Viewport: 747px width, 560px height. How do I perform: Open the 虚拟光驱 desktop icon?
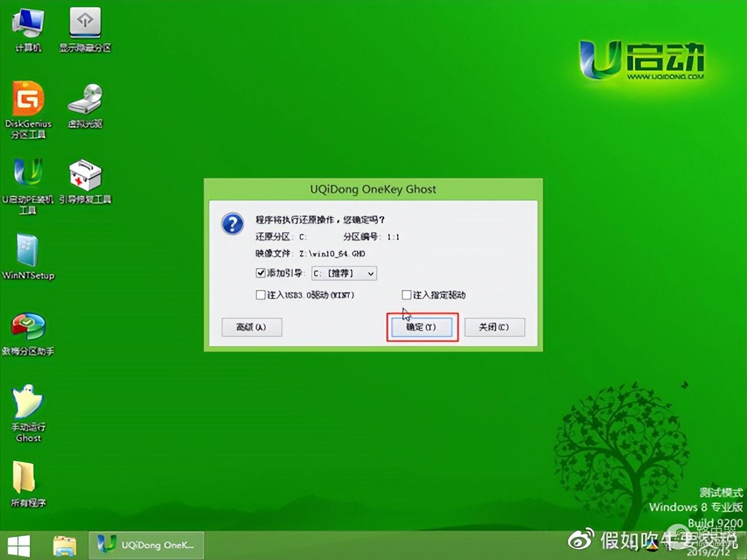[85, 102]
